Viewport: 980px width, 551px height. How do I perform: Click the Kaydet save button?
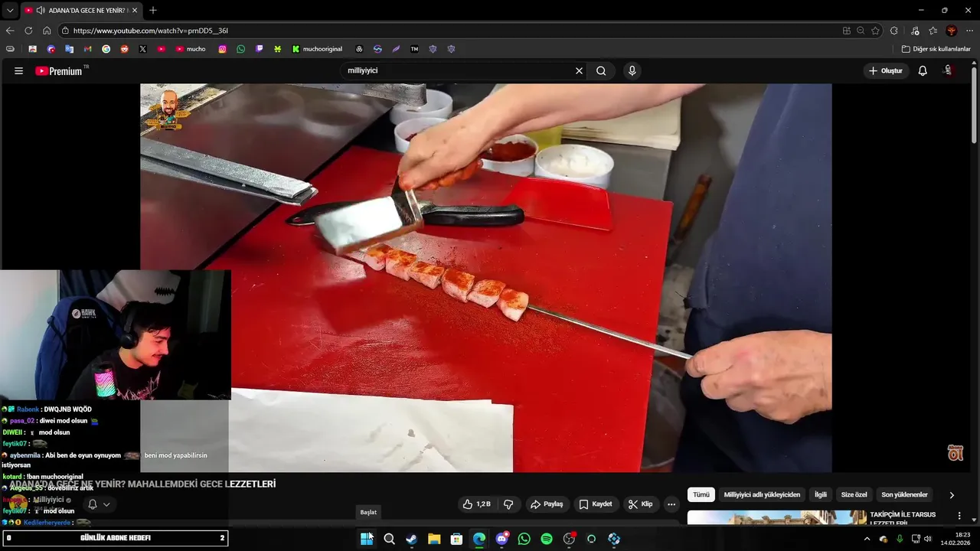point(595,504)
